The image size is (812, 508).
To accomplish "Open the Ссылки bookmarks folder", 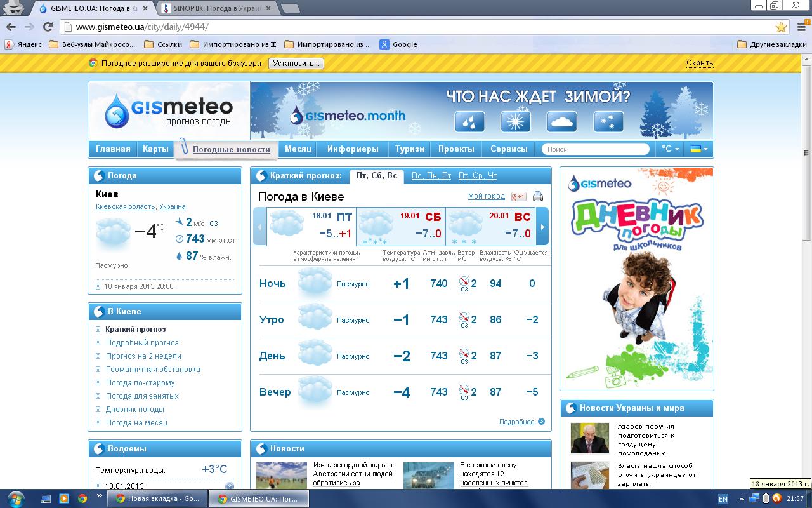I will 163,44.
